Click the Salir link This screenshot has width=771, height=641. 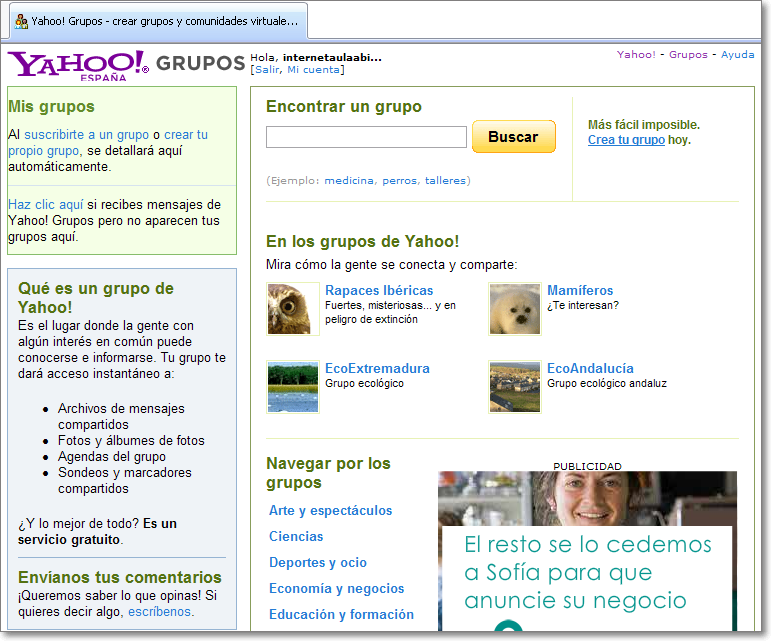coord(267,70)
